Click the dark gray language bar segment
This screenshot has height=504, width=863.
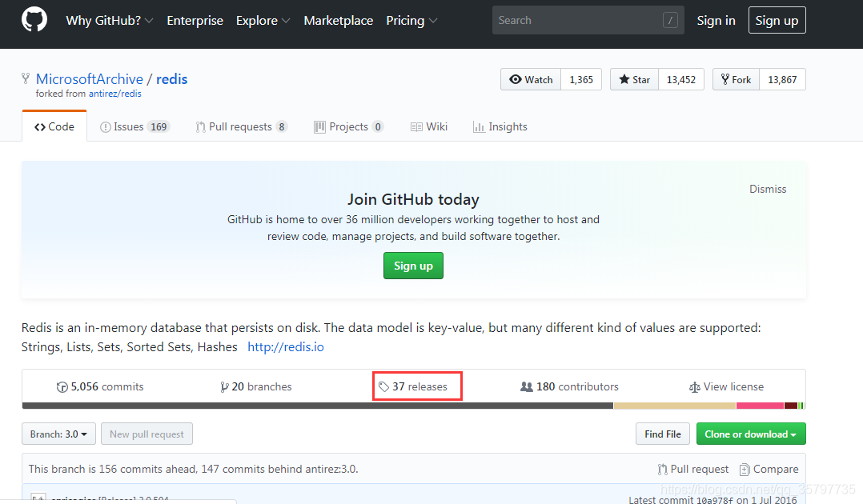[318, 406]
